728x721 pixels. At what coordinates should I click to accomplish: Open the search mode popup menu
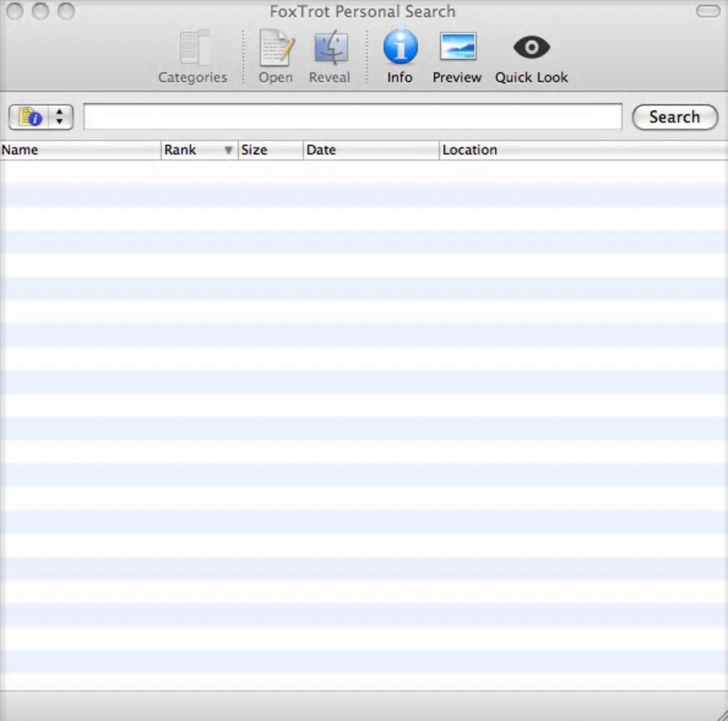[41, 117]
